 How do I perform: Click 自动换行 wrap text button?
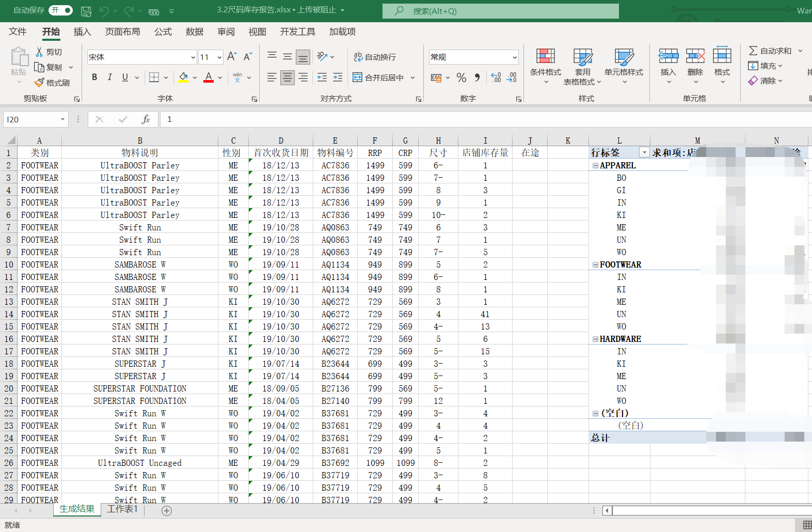click(x=375, y=57)
